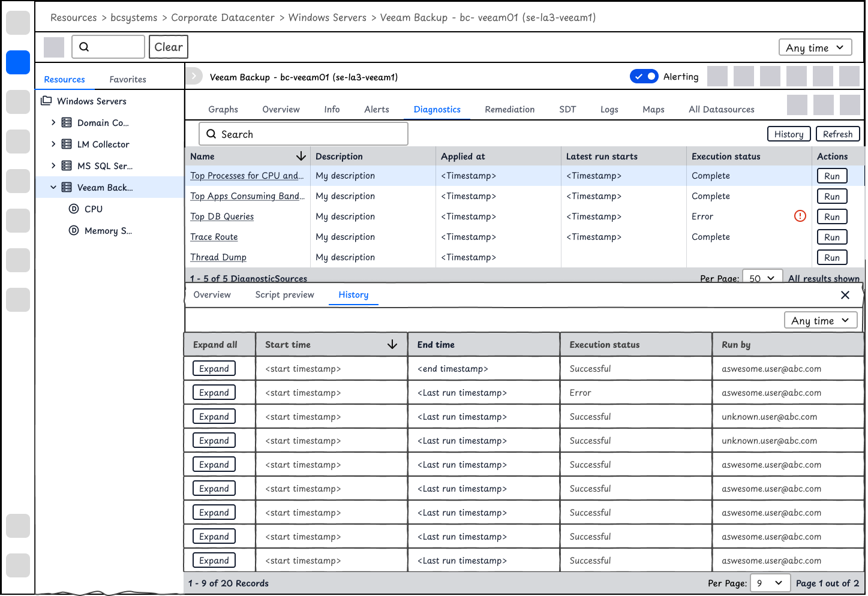Viewport: 868px width, 596px height.
Task: Click the Name column sort arrow
Action: (x=301, y=156)
